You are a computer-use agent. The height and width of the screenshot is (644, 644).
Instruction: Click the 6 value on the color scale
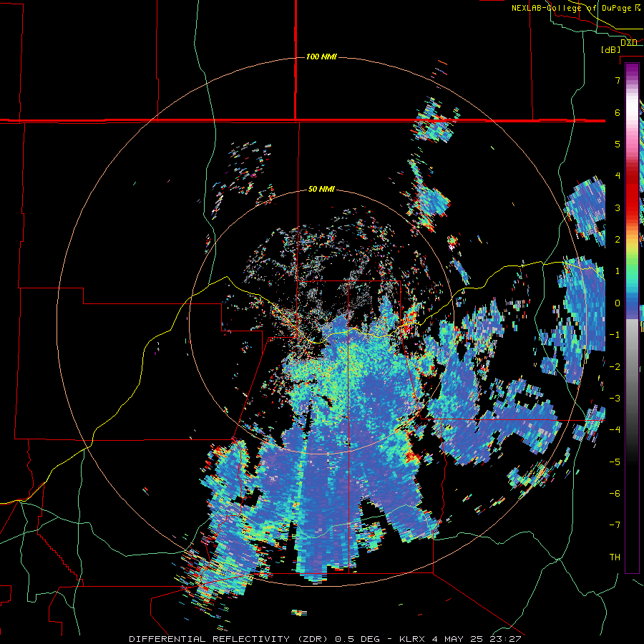coord(618,112)
